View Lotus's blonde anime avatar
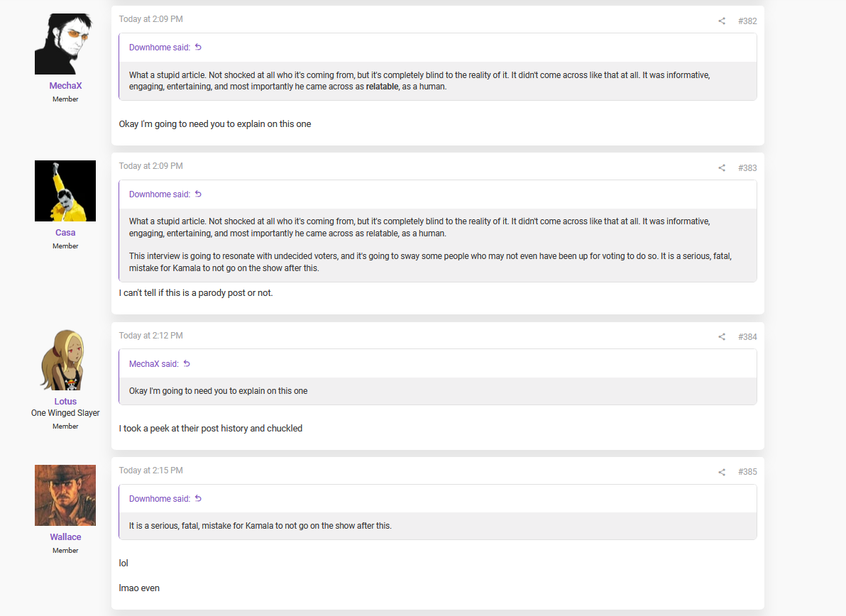Viewport: 846px width, 616px height. coord(65,360)
